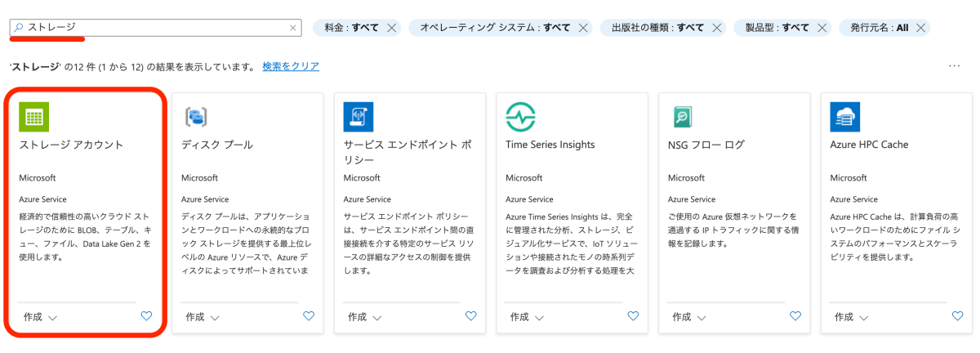Click the NSG Flow Log (NSG フロー ログ) icon
Screen dimensions: 980x353
[683, 117]
